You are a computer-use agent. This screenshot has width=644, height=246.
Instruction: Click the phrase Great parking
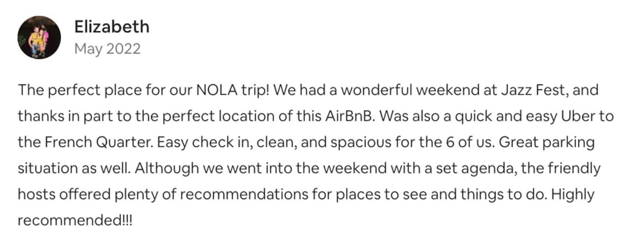546,142
